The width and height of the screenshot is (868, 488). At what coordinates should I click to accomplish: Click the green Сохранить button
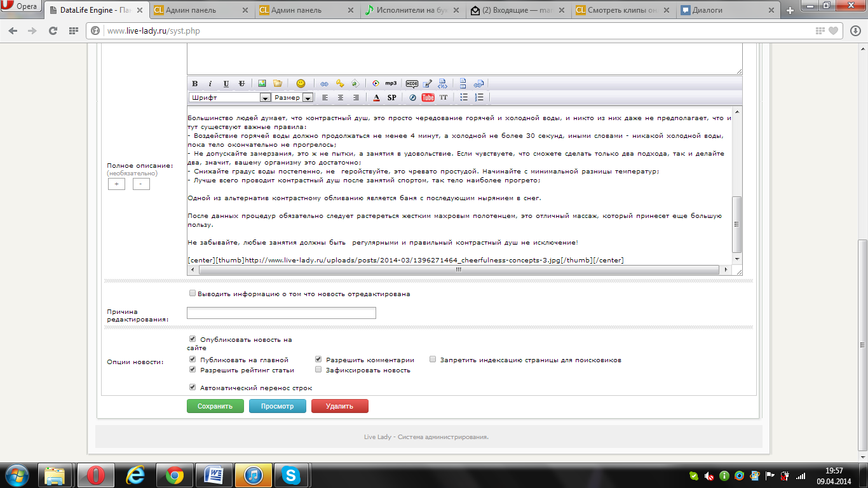(x=215, y=406)
